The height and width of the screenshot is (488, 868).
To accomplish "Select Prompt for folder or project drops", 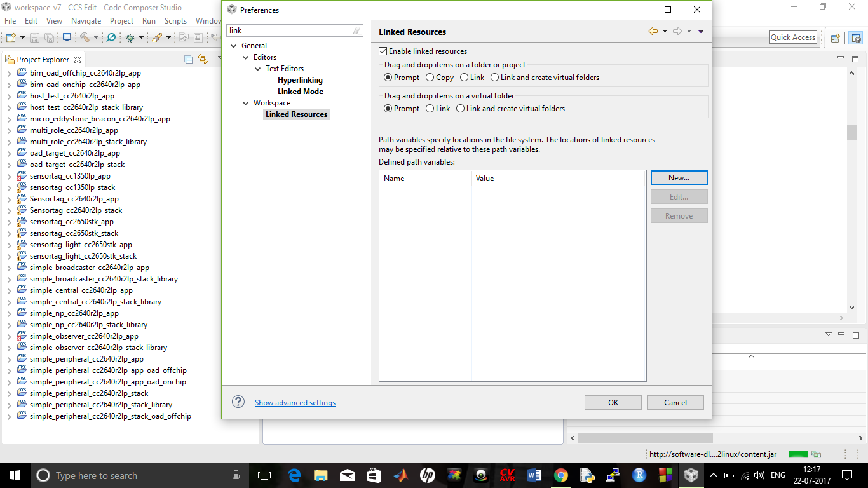I will pyautogui.click(x=388, y=78).
